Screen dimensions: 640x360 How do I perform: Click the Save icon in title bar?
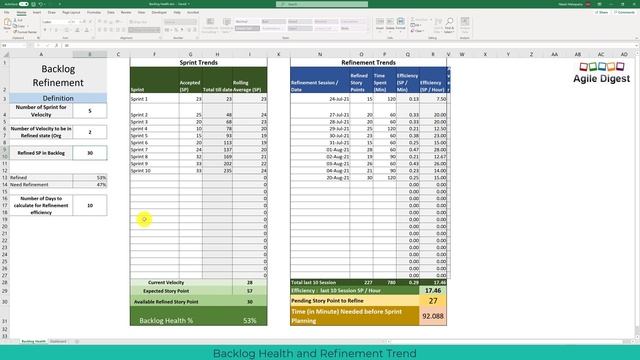click(x=33, y=4)
